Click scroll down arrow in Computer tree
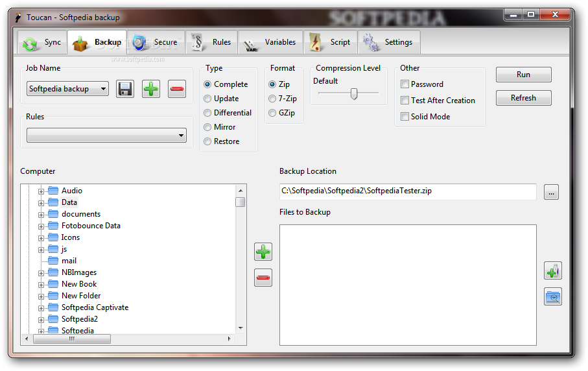588x371 pixels. click(241, 328)
